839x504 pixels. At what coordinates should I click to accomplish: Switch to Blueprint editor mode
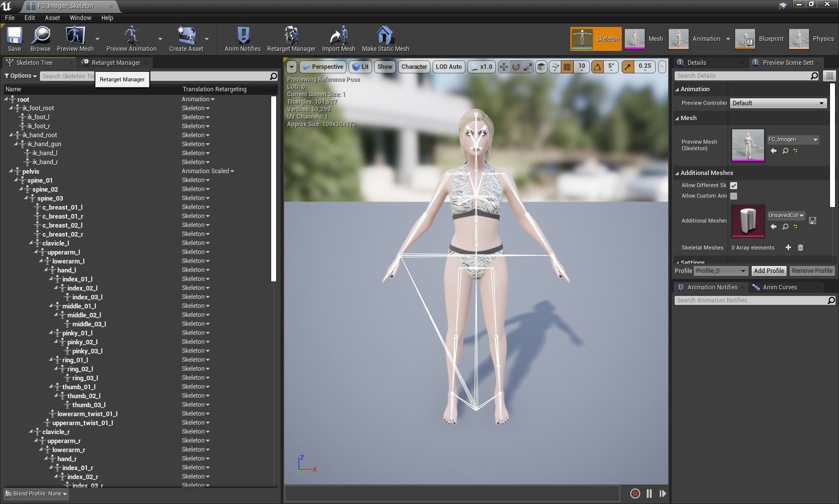coord(760,39)
